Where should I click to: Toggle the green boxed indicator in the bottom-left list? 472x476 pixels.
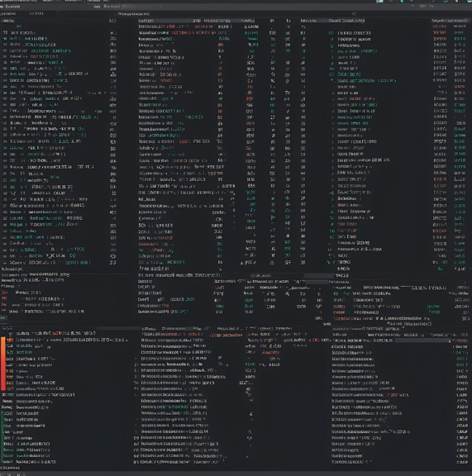(10, 352)
